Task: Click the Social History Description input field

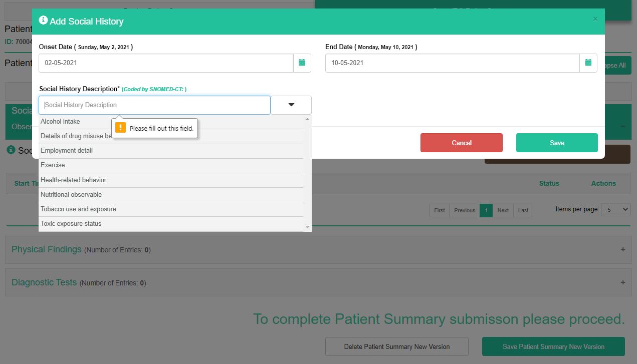Action: [154, 105]
